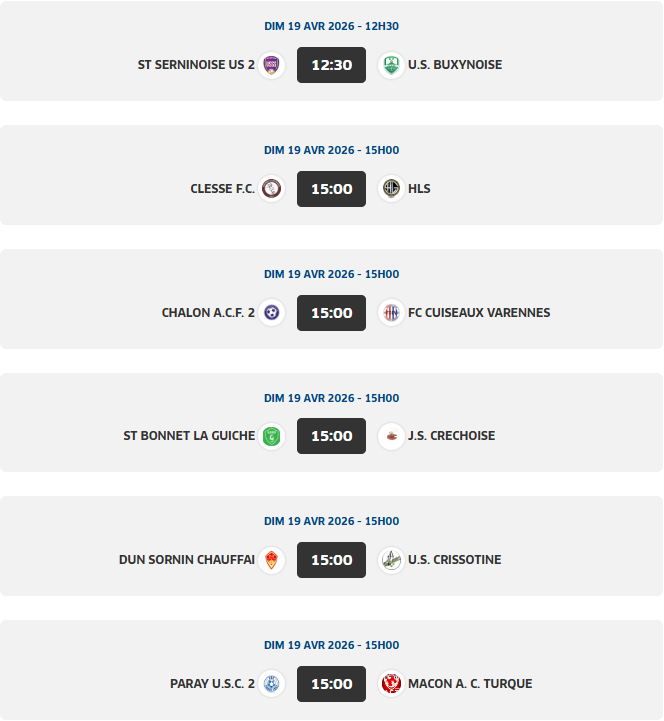The width and height of the screenshot is (664, 721).
Task: Click the J.S. Crechoise club logo
Action: pyautogui.click(x=391, y=436)
